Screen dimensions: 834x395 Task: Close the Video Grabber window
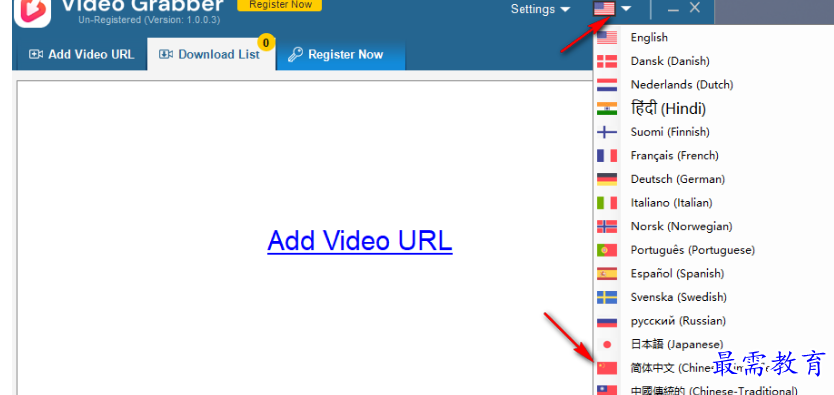695,7
